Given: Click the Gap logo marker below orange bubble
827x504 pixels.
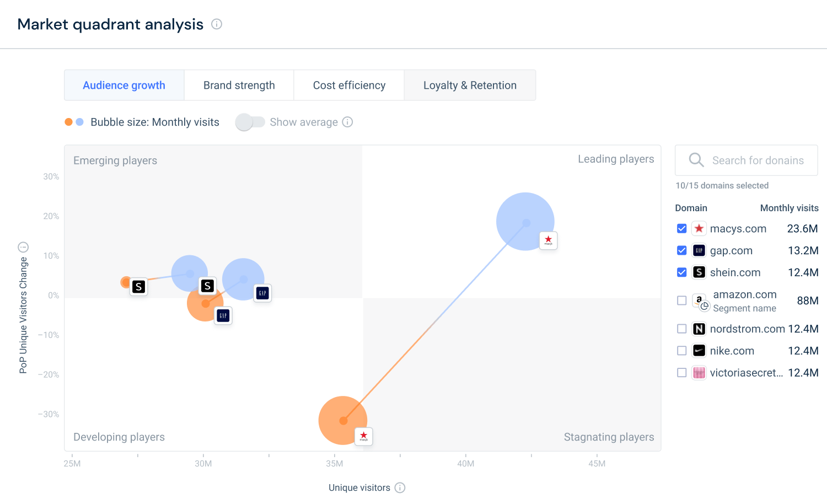Looking at the screenshot, I should [223, 315].
